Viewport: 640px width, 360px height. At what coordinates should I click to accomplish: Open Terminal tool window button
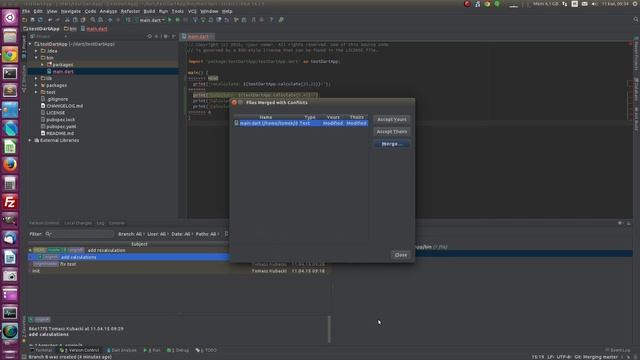pos(41,350)
